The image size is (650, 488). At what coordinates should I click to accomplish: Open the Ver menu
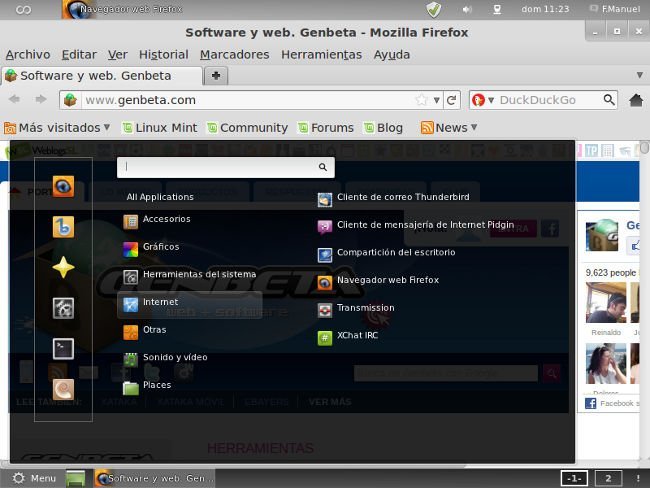[x=117, y=55]
